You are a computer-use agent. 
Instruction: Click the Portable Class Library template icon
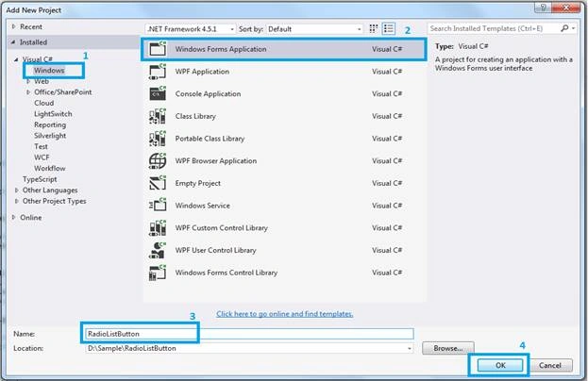[158, 139]
